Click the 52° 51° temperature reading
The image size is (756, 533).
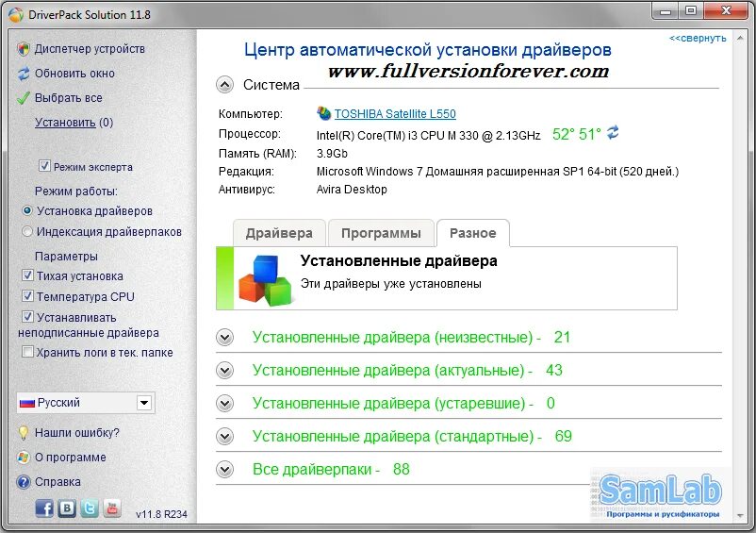pyautogui.click(x=577, y=134)
